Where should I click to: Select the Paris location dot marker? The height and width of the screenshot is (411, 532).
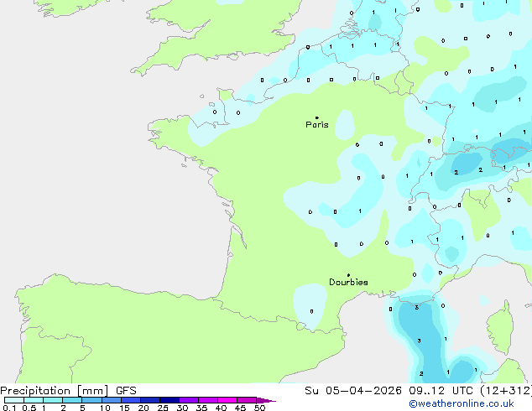coord(317,117)
